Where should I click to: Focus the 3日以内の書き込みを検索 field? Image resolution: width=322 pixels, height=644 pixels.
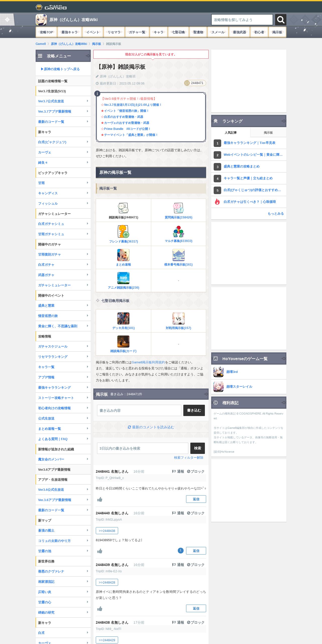[143, 448]
